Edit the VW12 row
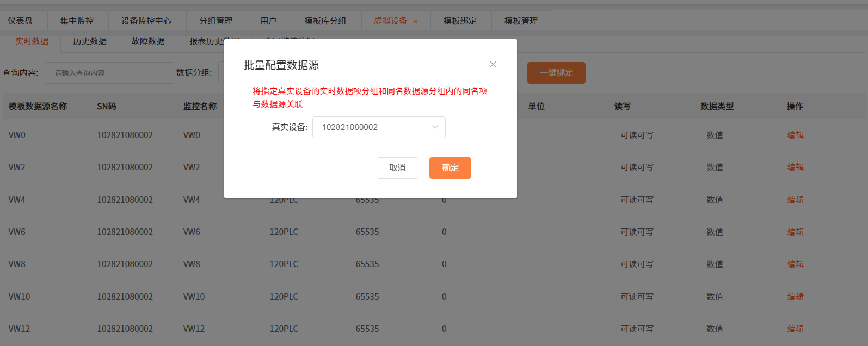 pyautogui.click(x=795, y=329)
